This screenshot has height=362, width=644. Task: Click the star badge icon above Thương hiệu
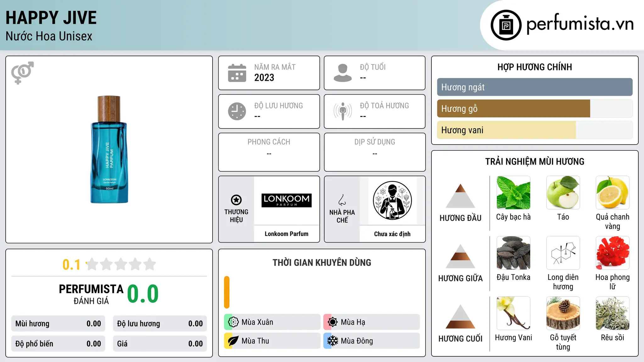click(236, 200)
